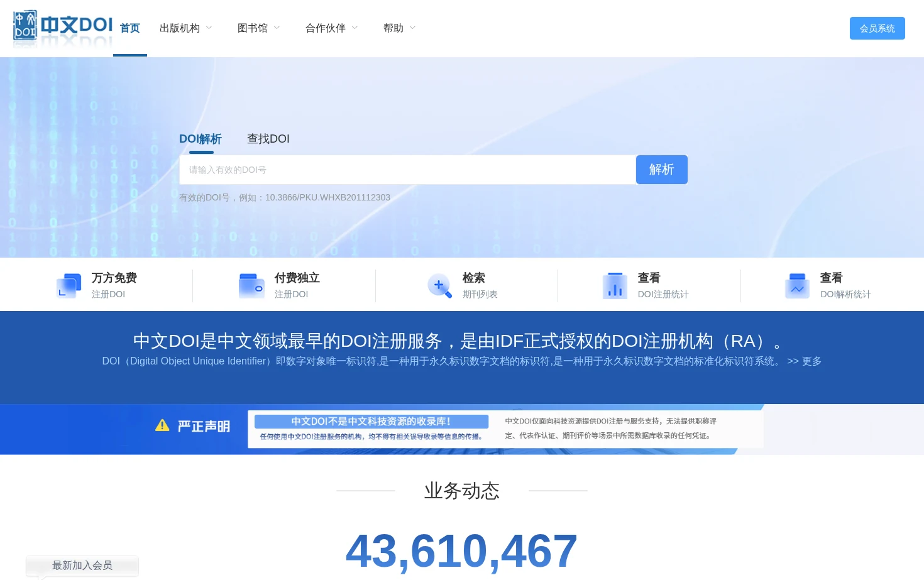Screen dimensions: 924x580
Task: Click the 43,610,467 count number
Action: 461,551
